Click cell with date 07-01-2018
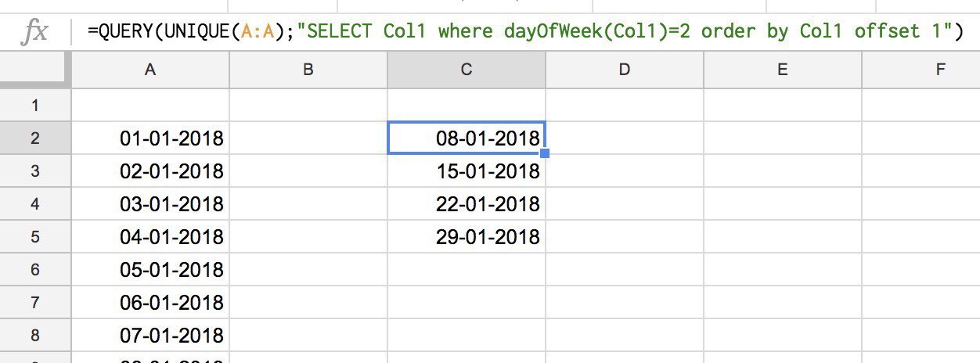 coord(150,335)
